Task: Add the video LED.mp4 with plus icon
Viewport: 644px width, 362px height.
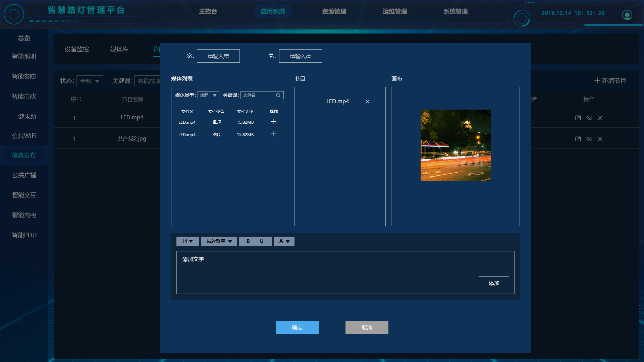Action: (274, 122)
